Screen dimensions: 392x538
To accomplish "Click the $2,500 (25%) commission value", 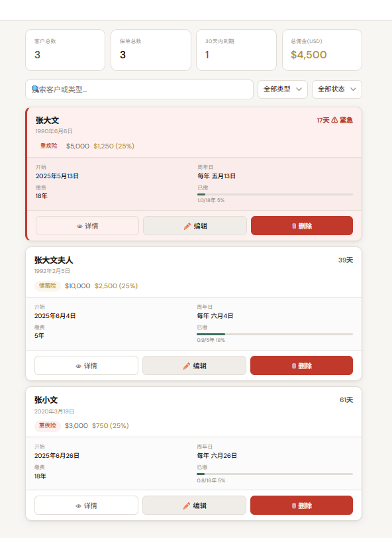I will (117, 286).
